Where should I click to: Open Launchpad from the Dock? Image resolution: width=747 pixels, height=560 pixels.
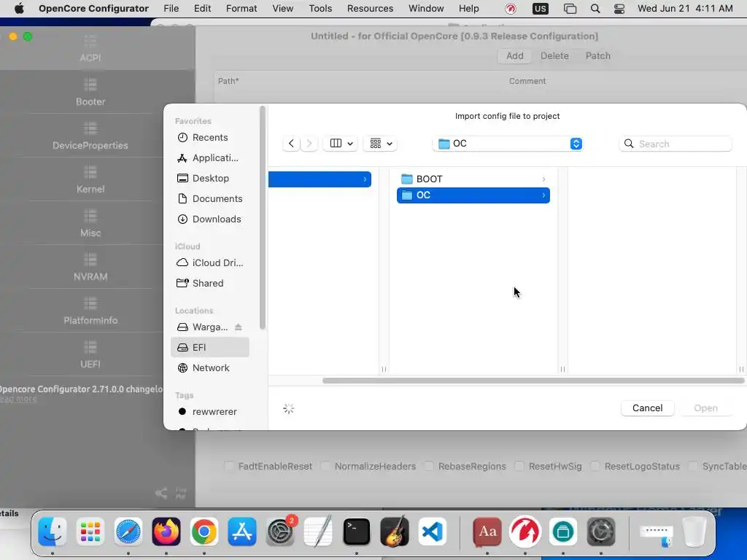90,532
